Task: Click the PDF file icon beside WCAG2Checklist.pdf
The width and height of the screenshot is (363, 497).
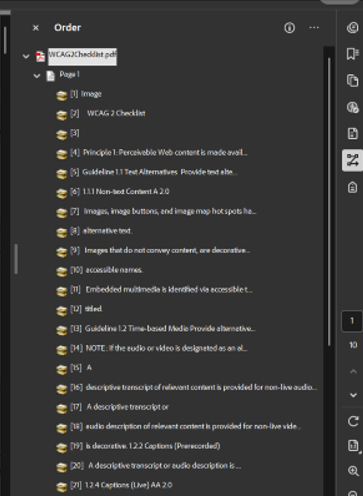Action: click(40, 56)
